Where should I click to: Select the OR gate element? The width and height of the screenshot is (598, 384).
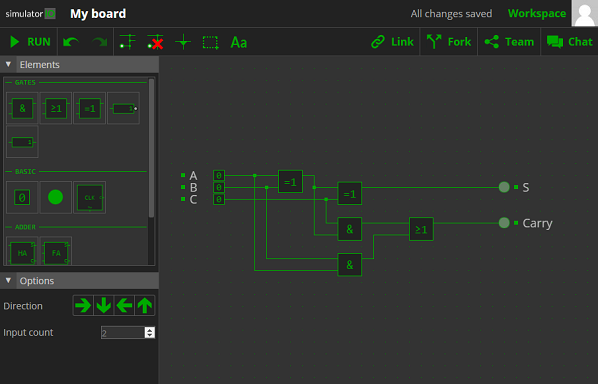pos(56,108)
